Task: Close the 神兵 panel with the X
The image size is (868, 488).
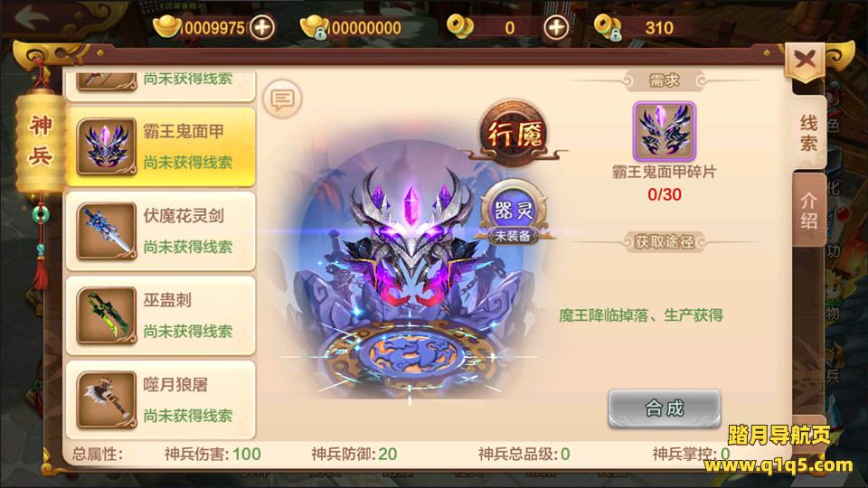Action: point(805,61)
